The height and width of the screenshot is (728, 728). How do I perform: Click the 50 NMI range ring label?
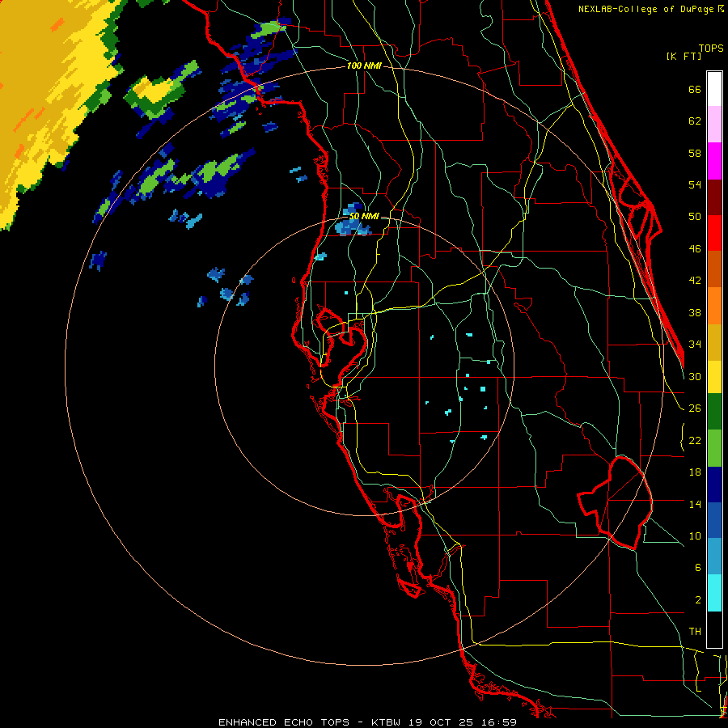click(x=364, y=216)
